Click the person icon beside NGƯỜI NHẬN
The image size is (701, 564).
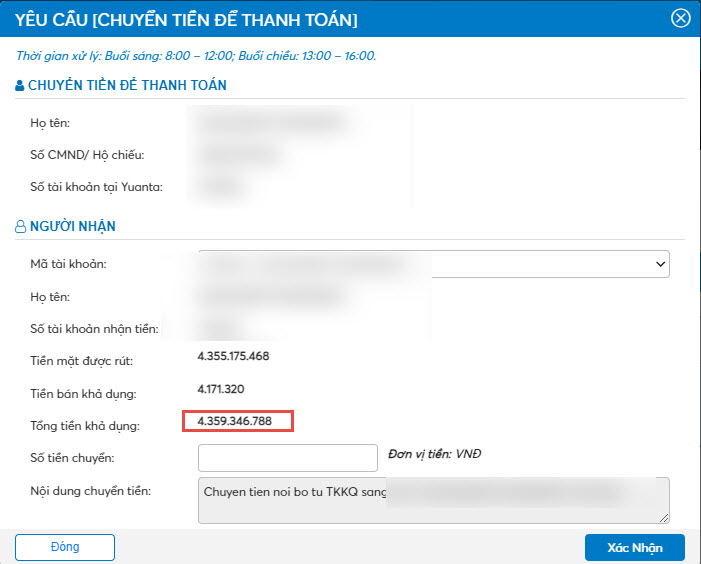tap(21, 227)
